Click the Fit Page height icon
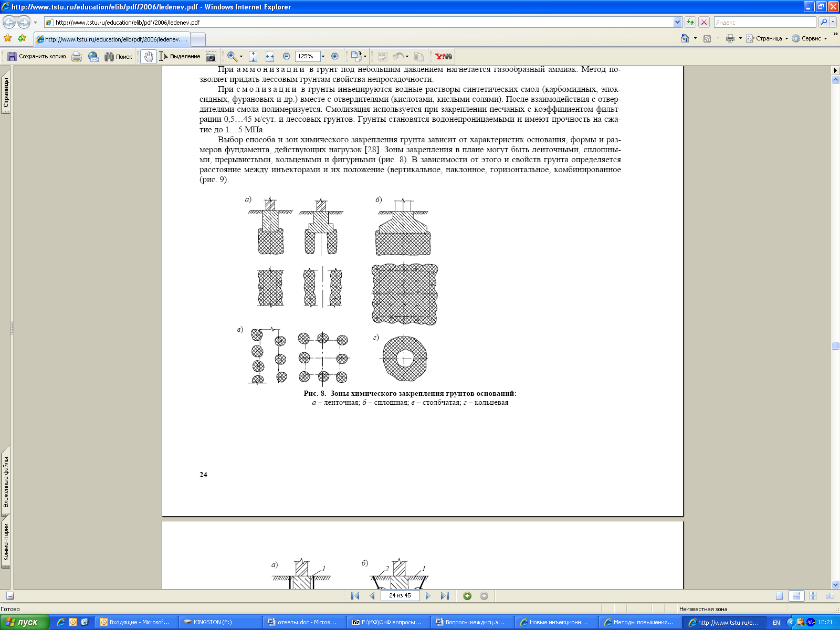Screen dimensions: 840x630 pos(253,56)
